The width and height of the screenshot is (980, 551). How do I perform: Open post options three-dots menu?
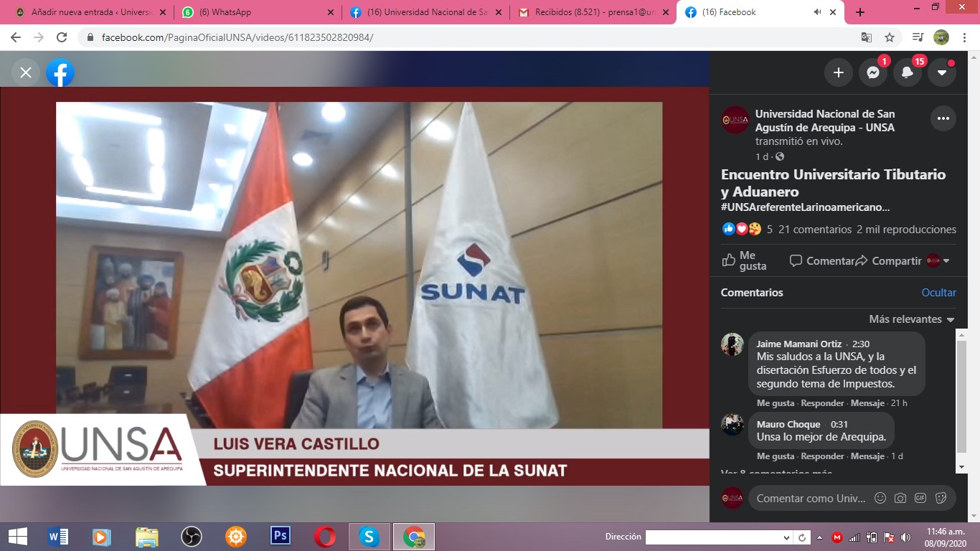tap(943, 118)
